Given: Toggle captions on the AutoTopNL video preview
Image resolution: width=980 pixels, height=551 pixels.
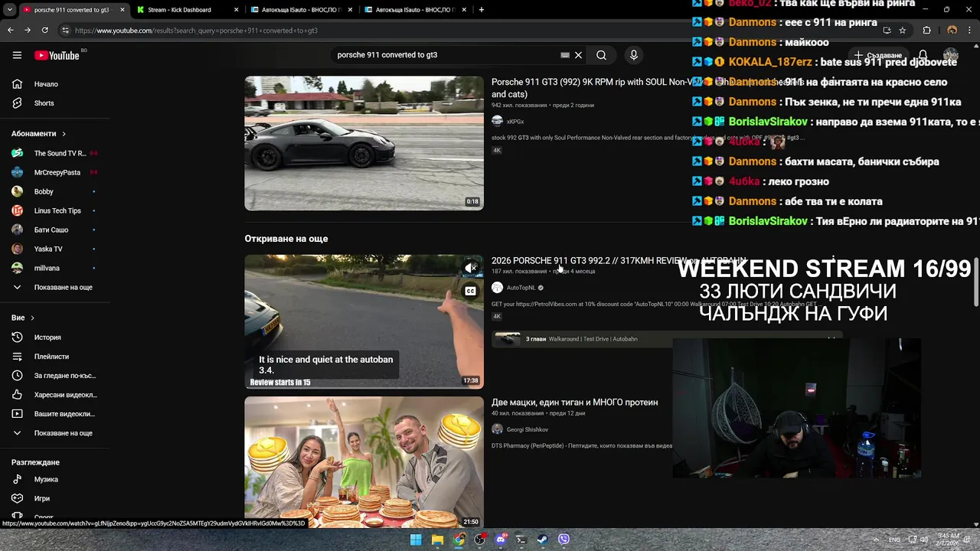Looking at the screenshot, I should pos(470,291).
